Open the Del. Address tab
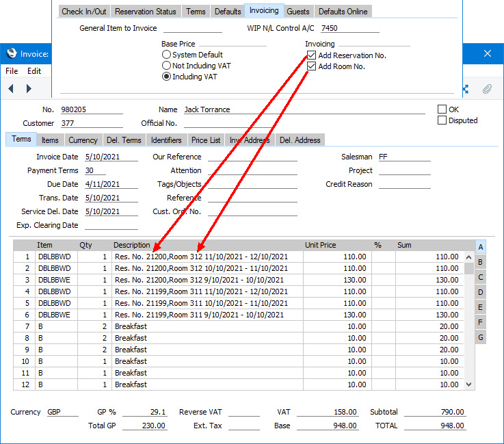The image size is (504, 444). [x=300, y=140]
